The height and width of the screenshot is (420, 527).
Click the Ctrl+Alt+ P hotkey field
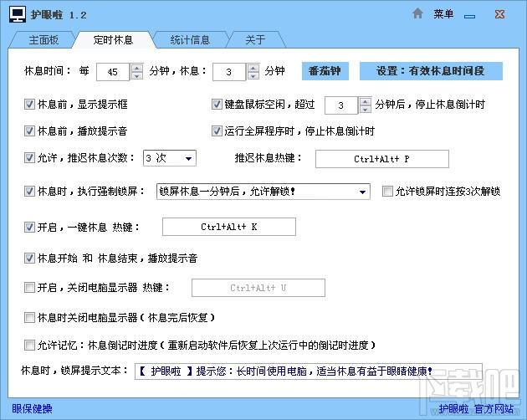pyautogui.click(x=382, y=159)
